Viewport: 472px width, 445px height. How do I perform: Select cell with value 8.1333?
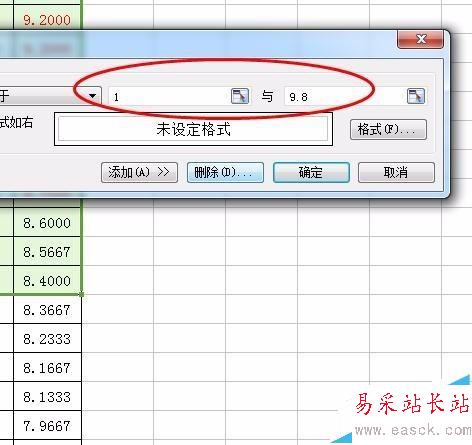[x=47, y=396]
